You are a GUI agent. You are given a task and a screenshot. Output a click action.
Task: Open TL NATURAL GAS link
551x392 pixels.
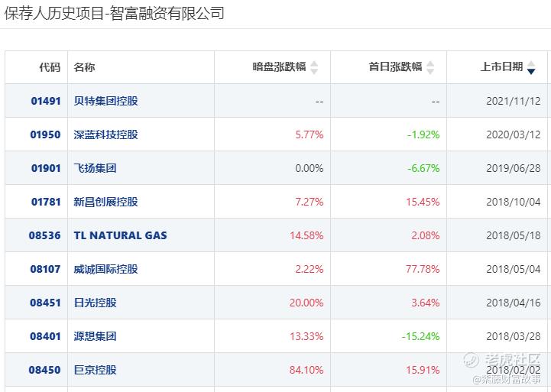tap(120, 235)
